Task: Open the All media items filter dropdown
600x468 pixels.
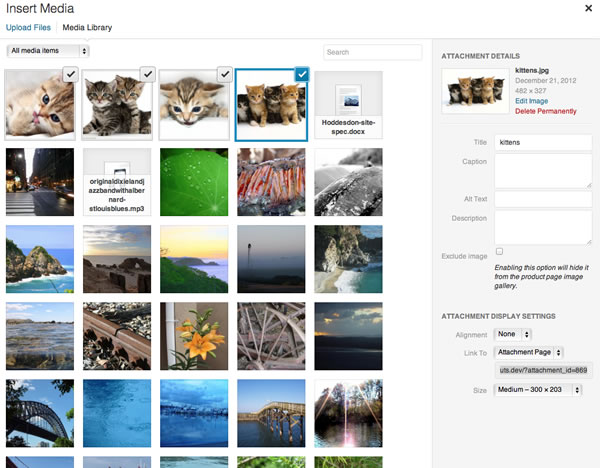Action: click(x=48, y=51)
